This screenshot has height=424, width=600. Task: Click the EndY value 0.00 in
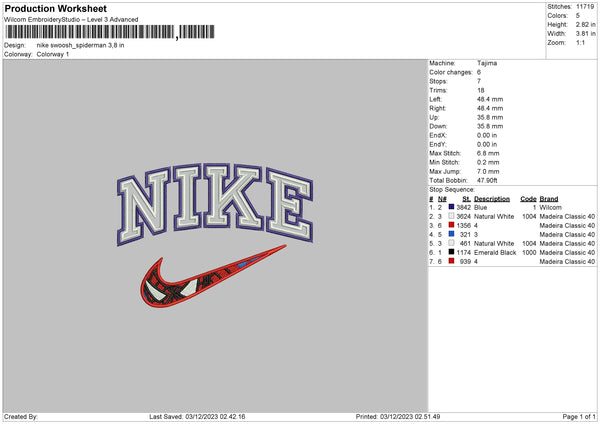click(487, 144)
